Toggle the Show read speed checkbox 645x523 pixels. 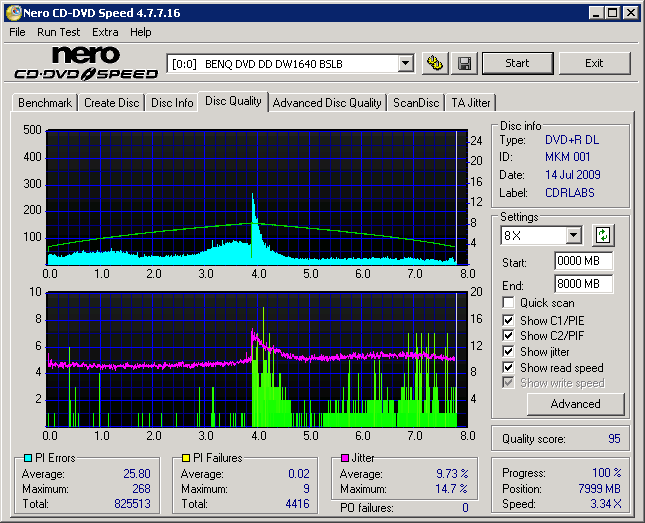[509, 368]
